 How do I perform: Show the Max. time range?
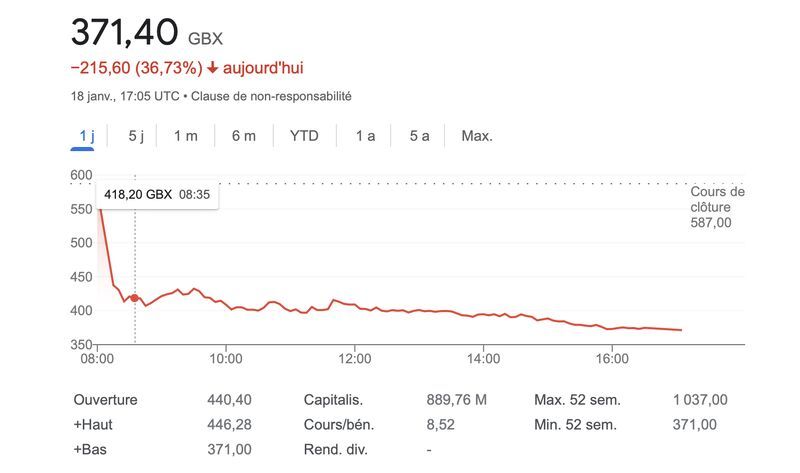[477, 136]
